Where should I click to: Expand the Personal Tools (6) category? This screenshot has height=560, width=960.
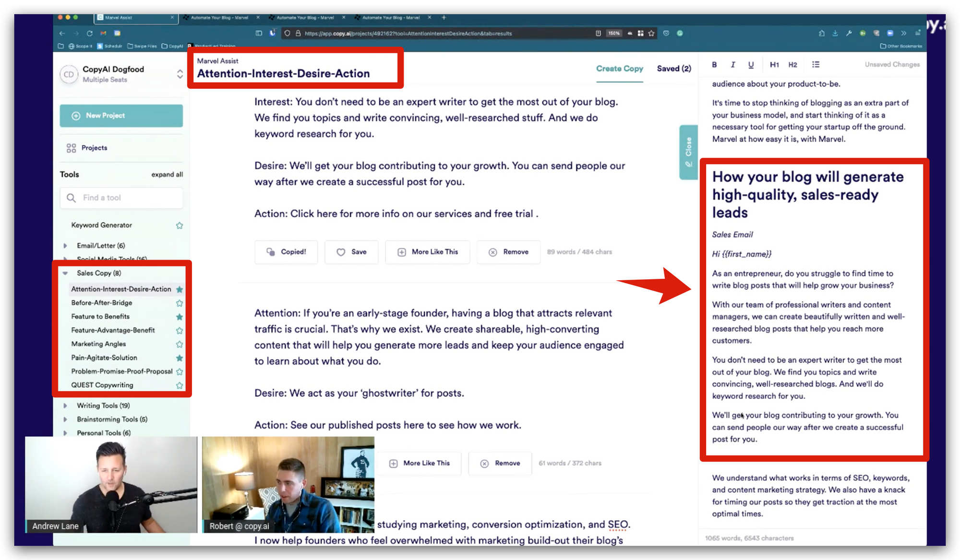[x=65, y=433]
